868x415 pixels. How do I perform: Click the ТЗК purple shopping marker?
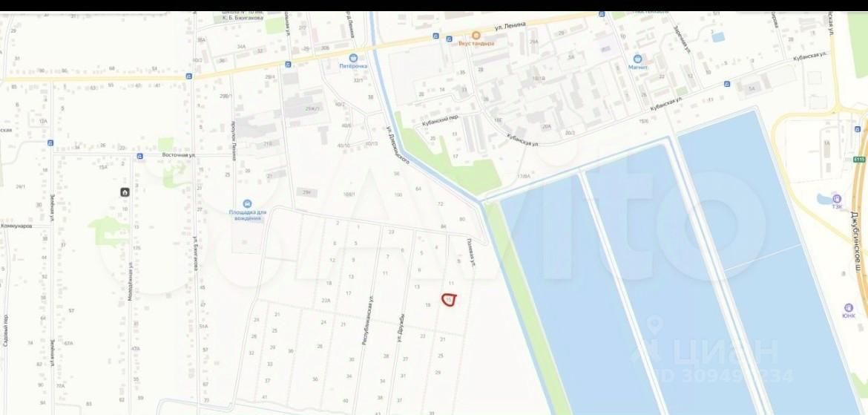(x=837, y=198)
